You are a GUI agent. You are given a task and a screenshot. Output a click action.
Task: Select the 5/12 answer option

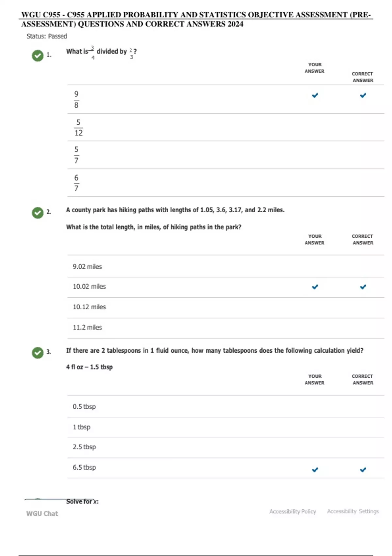(x=78, y=128)
